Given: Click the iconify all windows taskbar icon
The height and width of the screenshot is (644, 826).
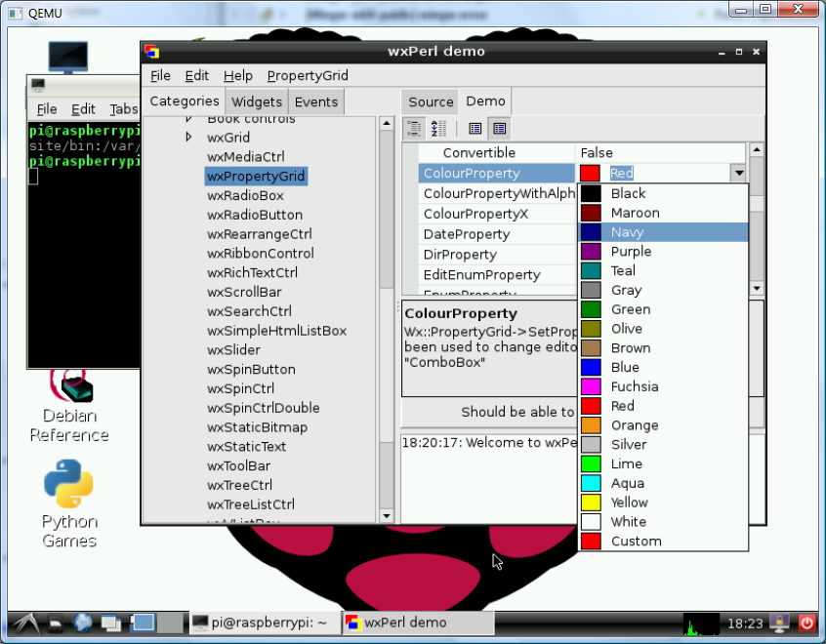Looking at the screenshot, I should pos(111,624).
